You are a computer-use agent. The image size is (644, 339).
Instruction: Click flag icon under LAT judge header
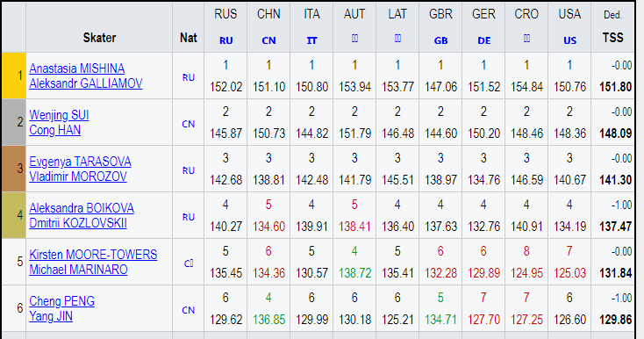[397, 39]
